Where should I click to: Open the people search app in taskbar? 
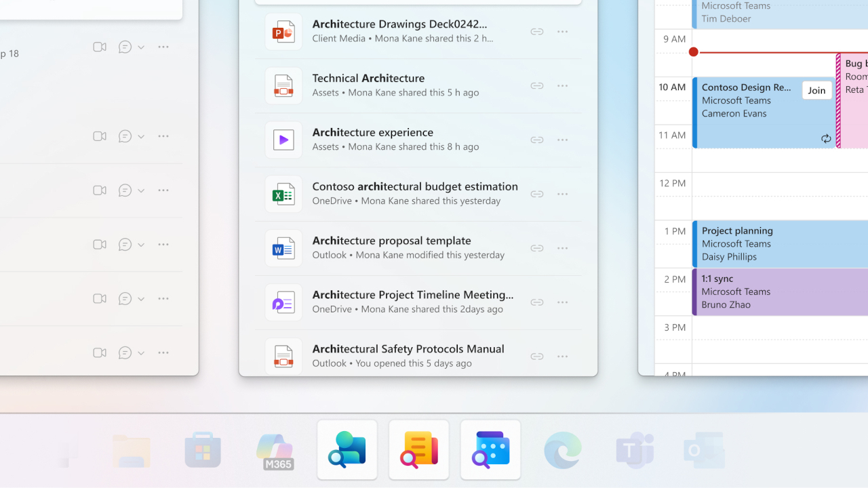(x=347, y=450)
